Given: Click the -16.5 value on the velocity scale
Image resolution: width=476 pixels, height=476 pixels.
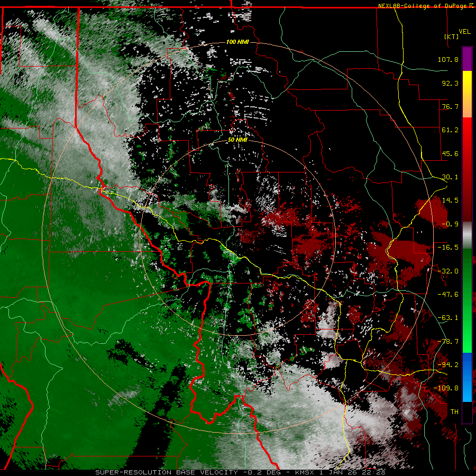Looking at the screenshot, I should 448,248.
